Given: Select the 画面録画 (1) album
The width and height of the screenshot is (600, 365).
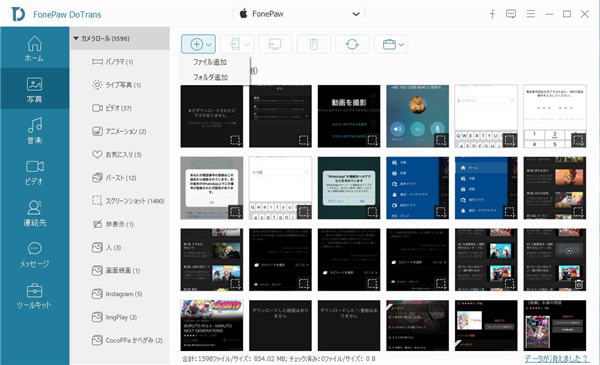Looking at the screenshot, I should pyautogui.click(x=120, y=270).
